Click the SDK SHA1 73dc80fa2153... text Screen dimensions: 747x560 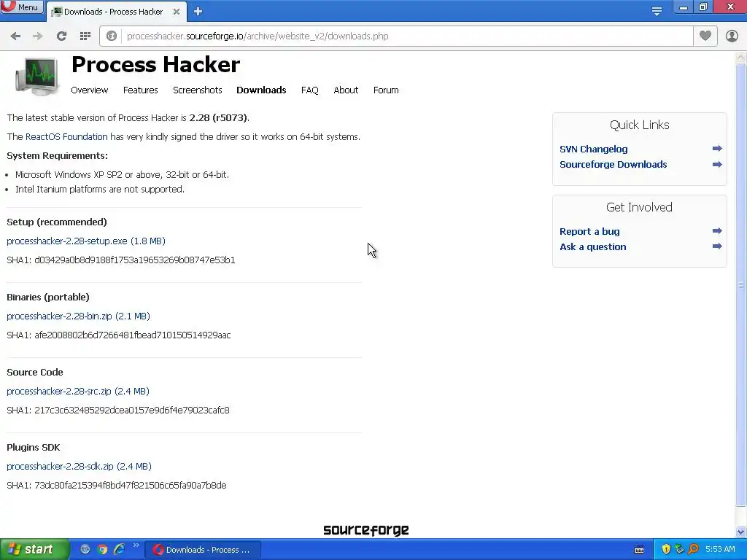coord(117,486)
